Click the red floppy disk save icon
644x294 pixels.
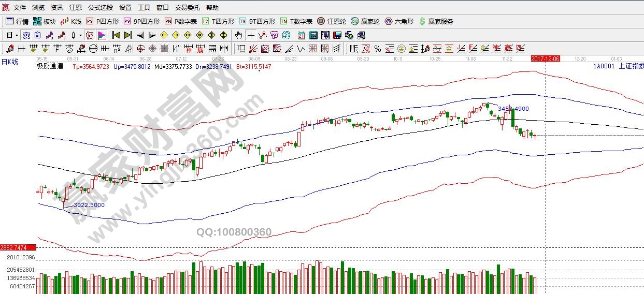click(337, 35)
